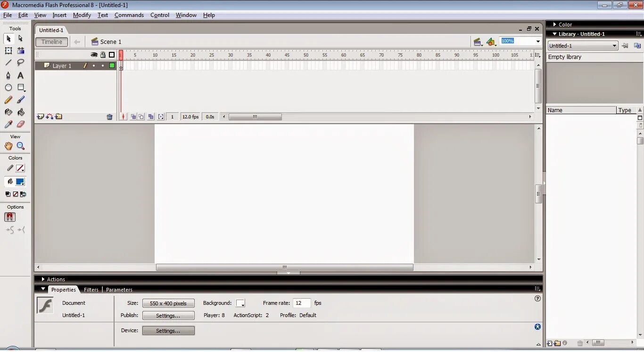Open the Edit Symbols dropdown

[491, 42]
